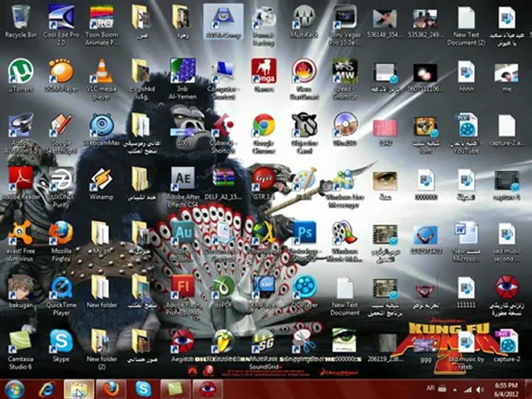532x399 pixels.
Task: Select the Google Chrome desktop icon
Action: (264, 133)
